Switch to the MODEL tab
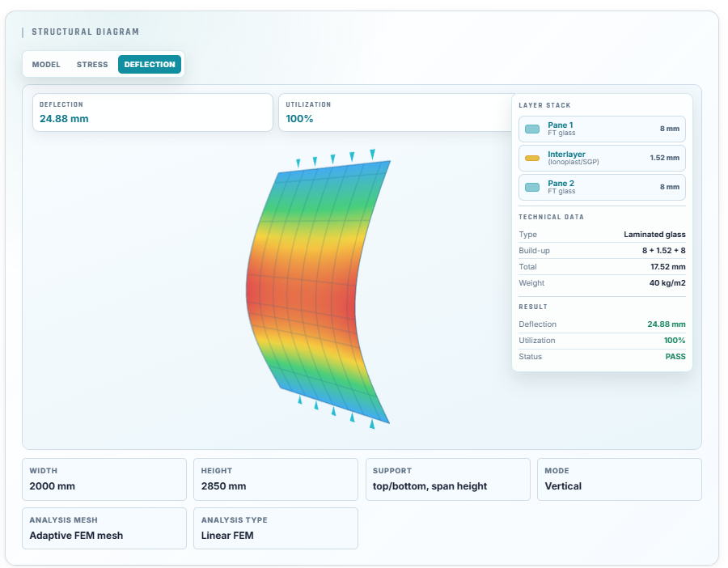This screenshot has width=728, height=568. click(46, 65)
